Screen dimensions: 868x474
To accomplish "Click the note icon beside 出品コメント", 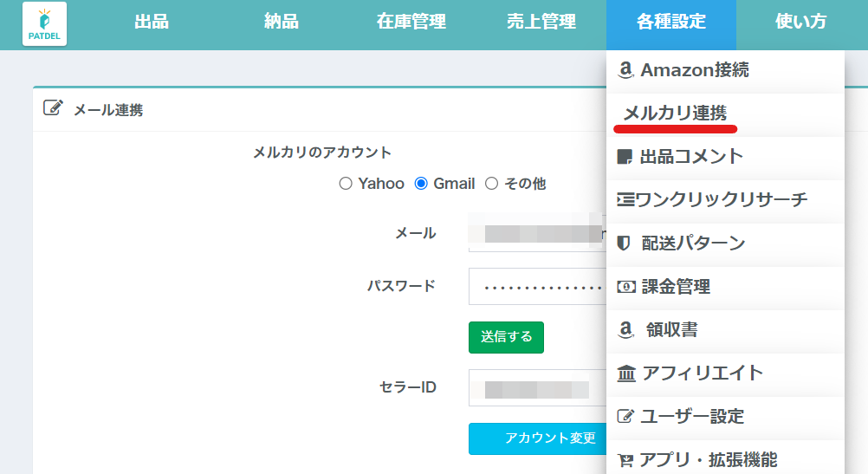I will pyautogui.click(x=624, y=157).
